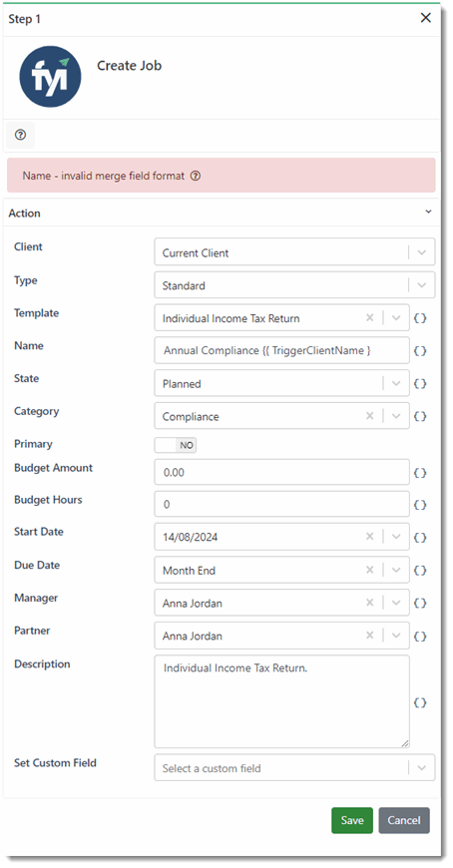
Task: Click the Save button
Action: coord(352,820)
